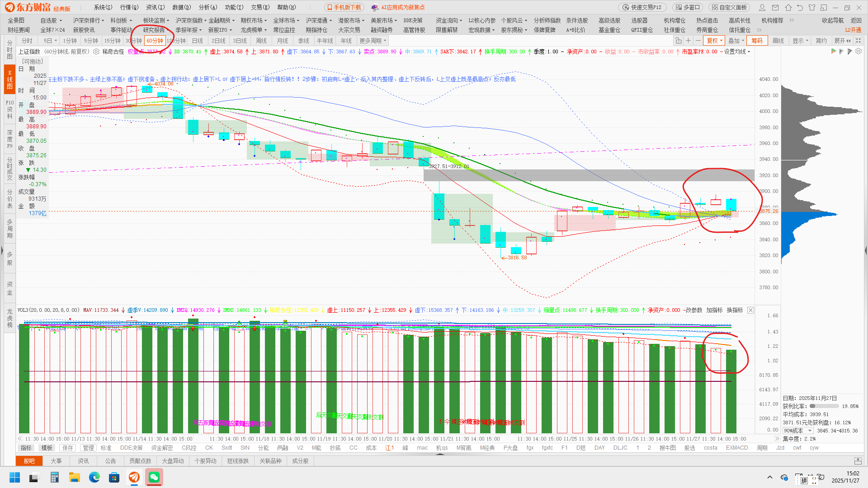Open WeChat from the Windows taskbar
This screenshot has height=488, width=868.
point(154,477)
